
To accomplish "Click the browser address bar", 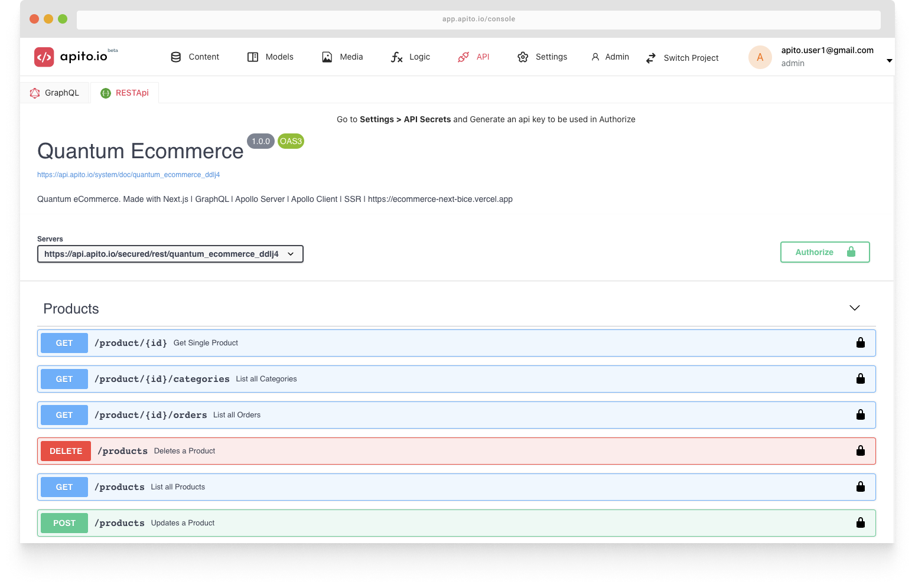I will click(x=478, y=19).
